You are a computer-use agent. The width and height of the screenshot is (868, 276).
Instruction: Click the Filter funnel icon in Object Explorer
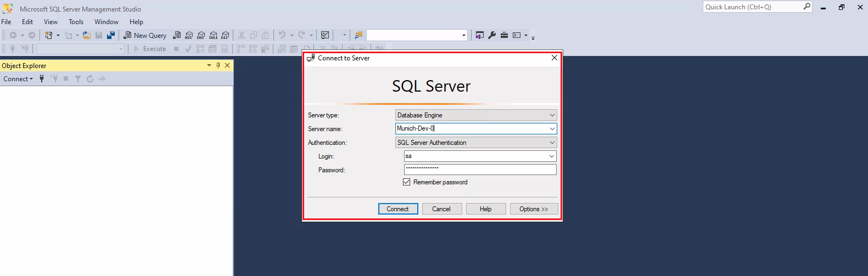coord(78,78)
